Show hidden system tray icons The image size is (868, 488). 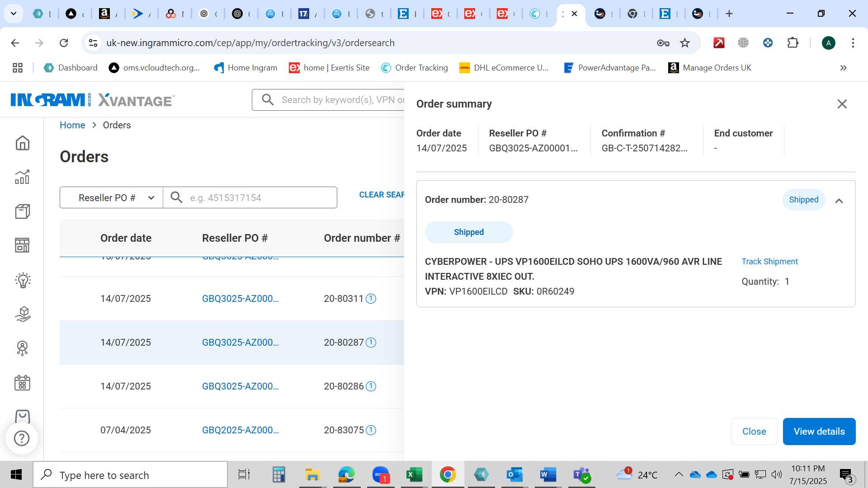pos(679,474)
